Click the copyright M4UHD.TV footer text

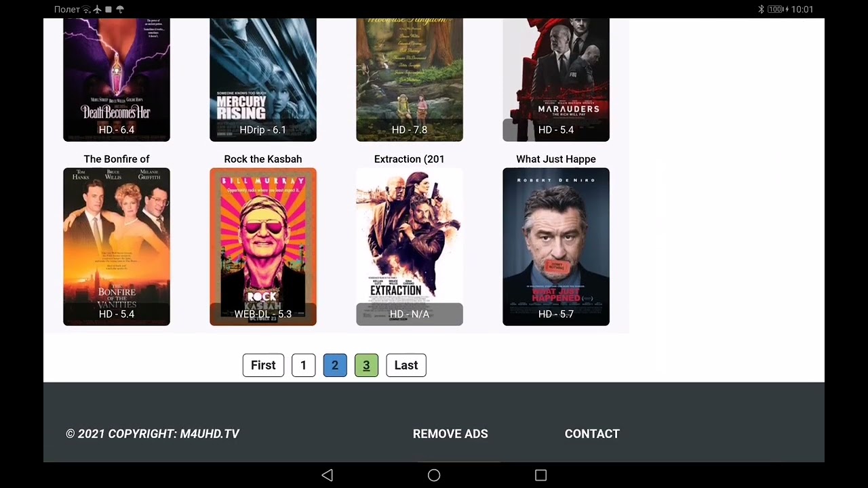point(153,434)
